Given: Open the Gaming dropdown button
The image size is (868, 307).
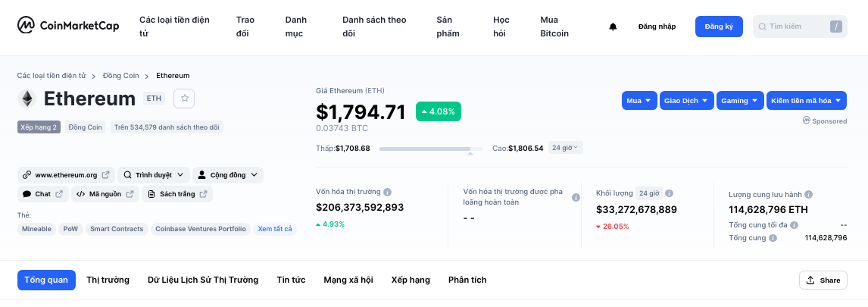Looking at the screenshot, I should [740, 101].
